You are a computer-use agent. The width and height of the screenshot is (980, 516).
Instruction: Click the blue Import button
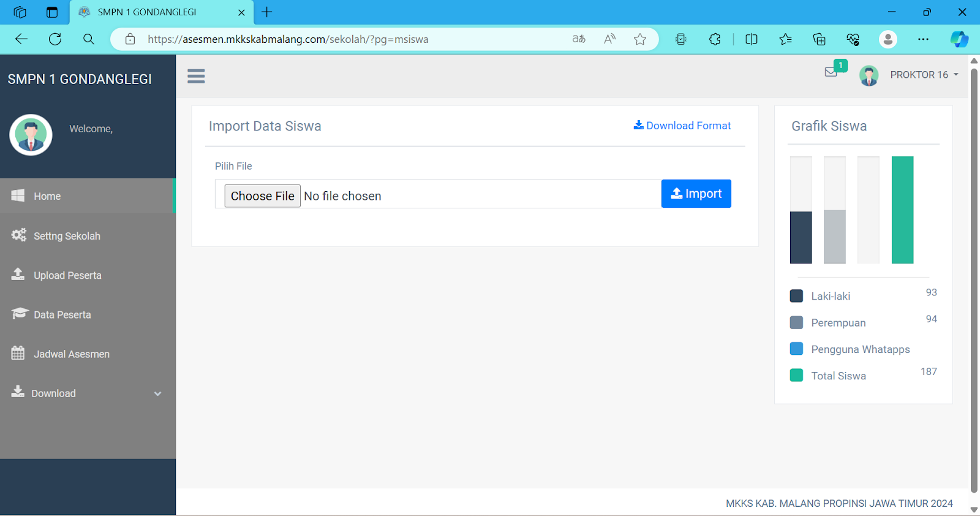696,194
